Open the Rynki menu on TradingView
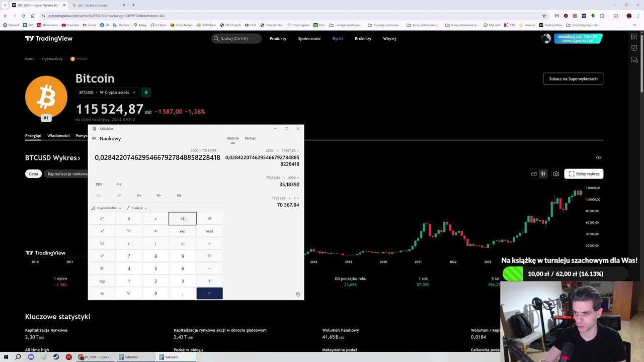 tap(338, 39)
